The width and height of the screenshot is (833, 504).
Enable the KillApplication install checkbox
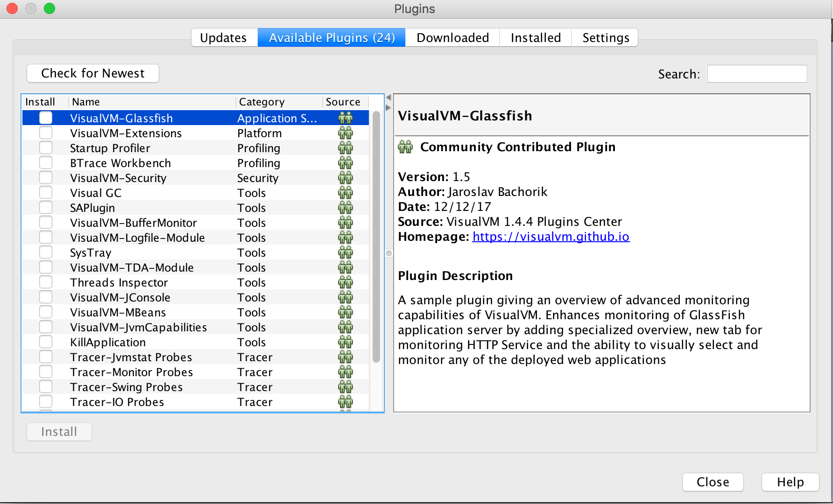[46, 342]
